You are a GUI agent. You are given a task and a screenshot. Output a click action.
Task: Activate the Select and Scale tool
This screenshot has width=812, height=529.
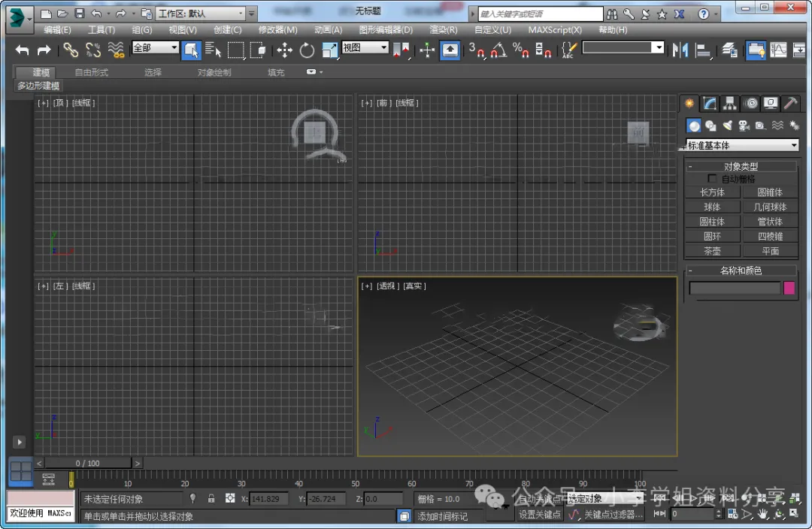click(x=329, y=50)
